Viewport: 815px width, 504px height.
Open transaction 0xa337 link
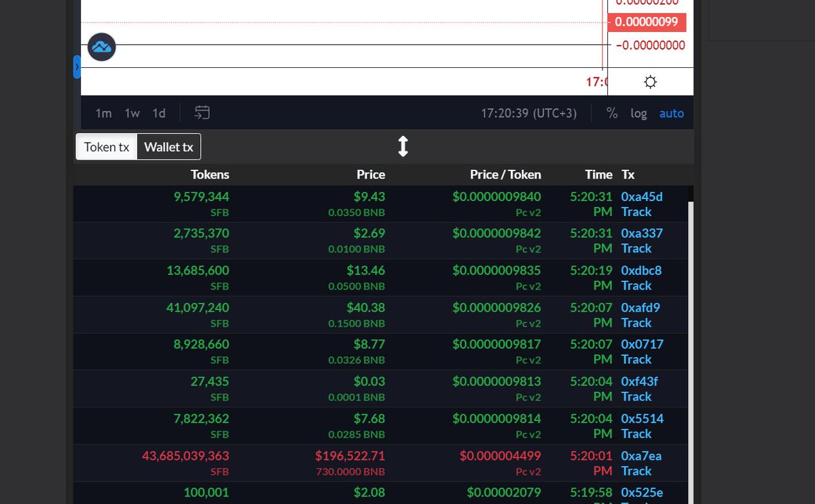point(642,234)
